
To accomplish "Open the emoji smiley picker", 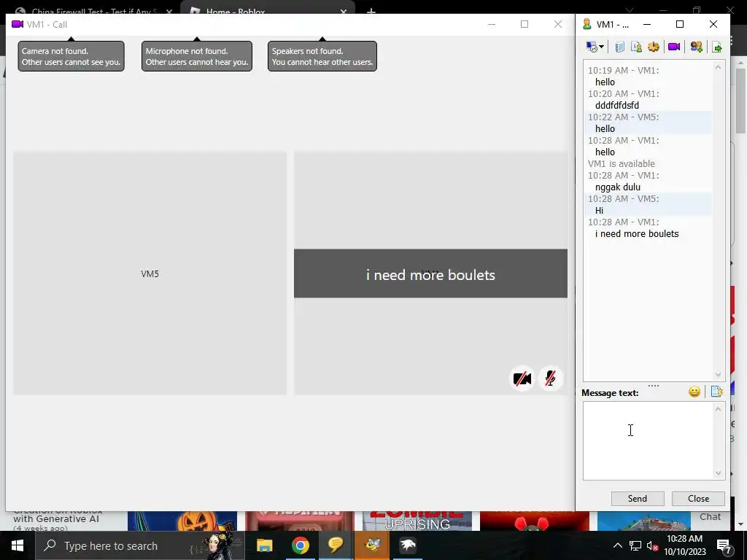I will click(694, 392).
